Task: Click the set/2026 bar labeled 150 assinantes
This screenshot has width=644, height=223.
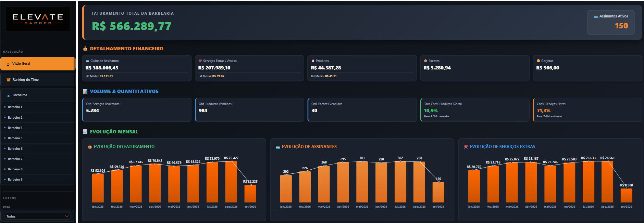Action: pos(438,192)
